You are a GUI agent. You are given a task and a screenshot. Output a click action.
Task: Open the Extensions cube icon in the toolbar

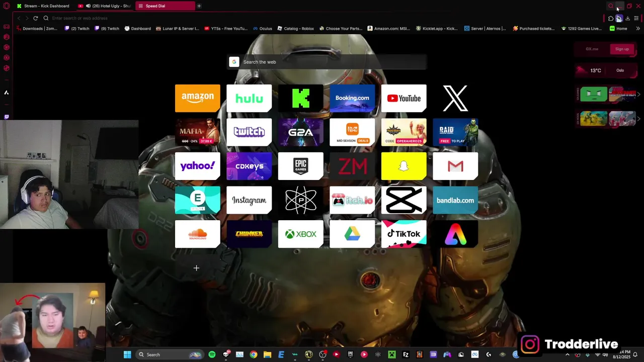click(x=611, y=18)
